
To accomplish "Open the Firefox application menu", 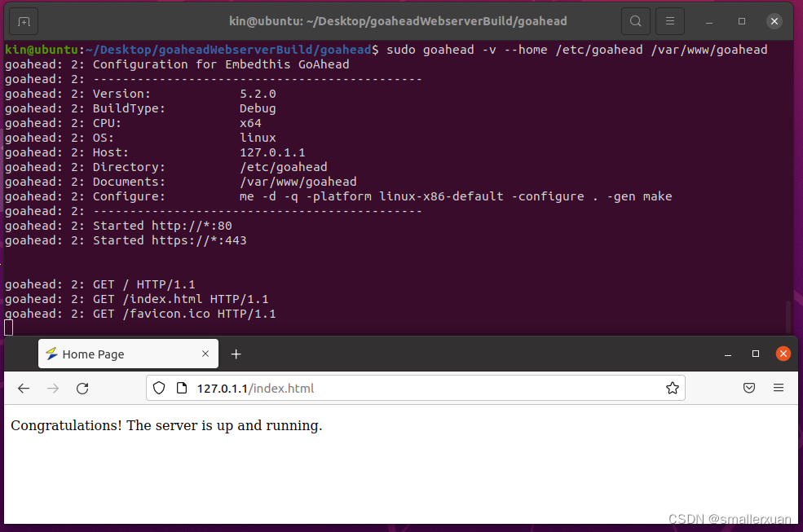I will (x=779, y=388).
